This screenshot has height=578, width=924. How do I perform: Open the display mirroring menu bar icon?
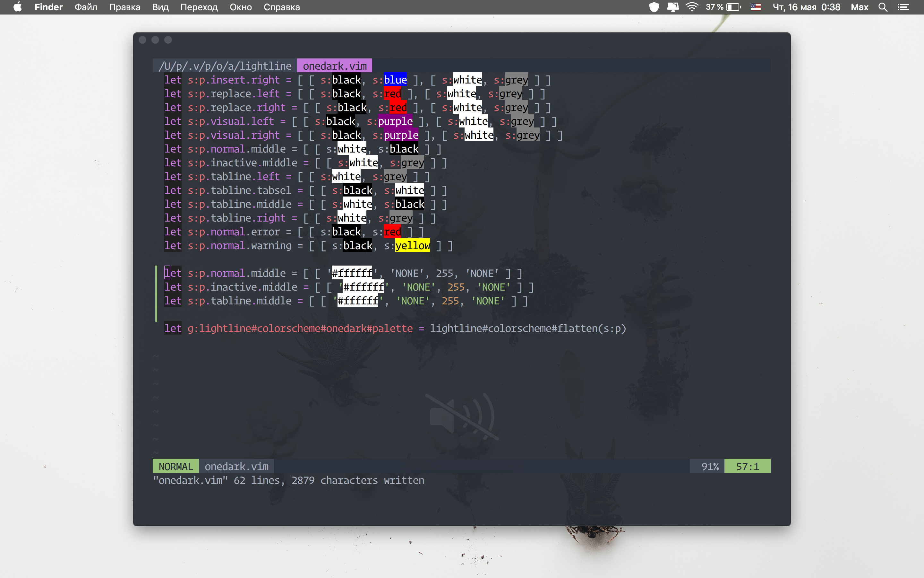(673, 7)
